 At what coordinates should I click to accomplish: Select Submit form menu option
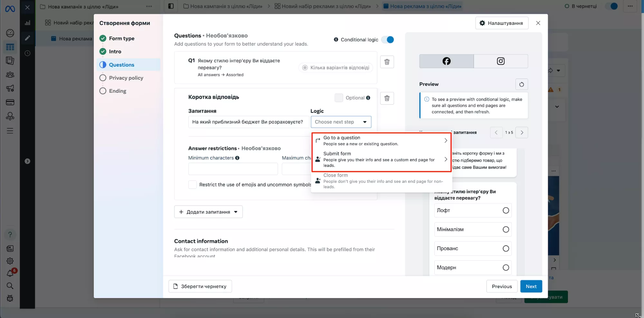point(381,159)
